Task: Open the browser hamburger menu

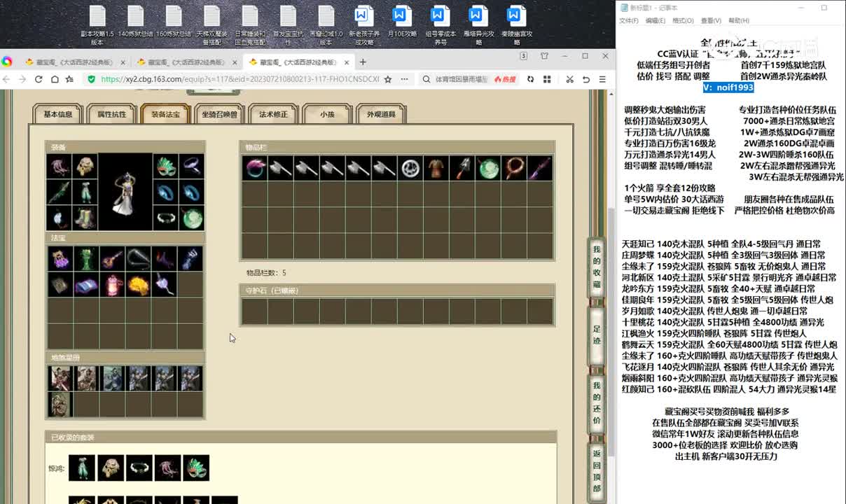Action: 602,80
